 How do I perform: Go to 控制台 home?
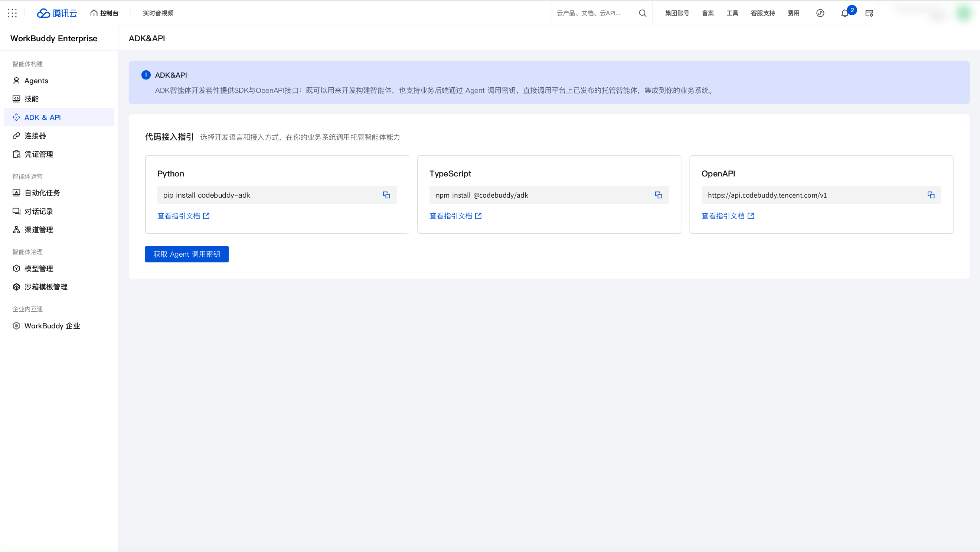point(104,13)
